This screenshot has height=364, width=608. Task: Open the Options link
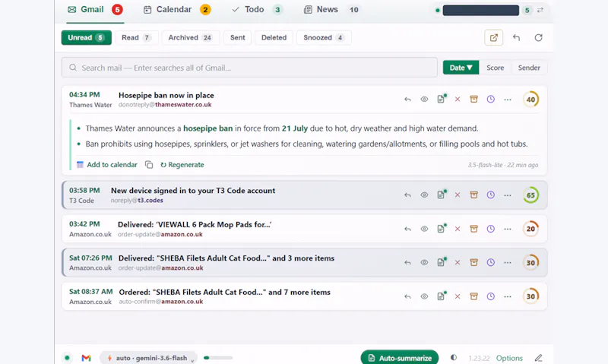tap(509, 358)
